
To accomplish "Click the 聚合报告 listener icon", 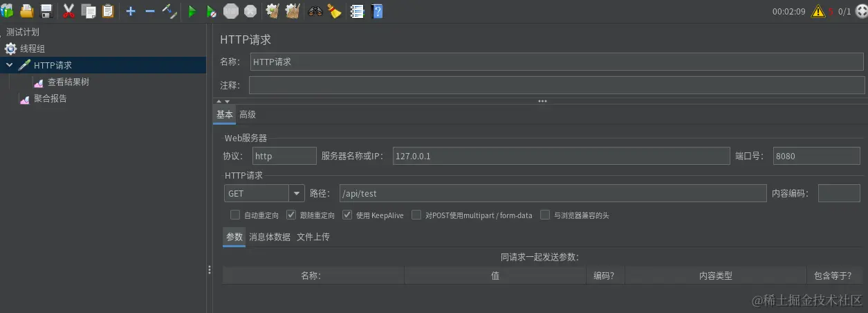I will [25, 99].
